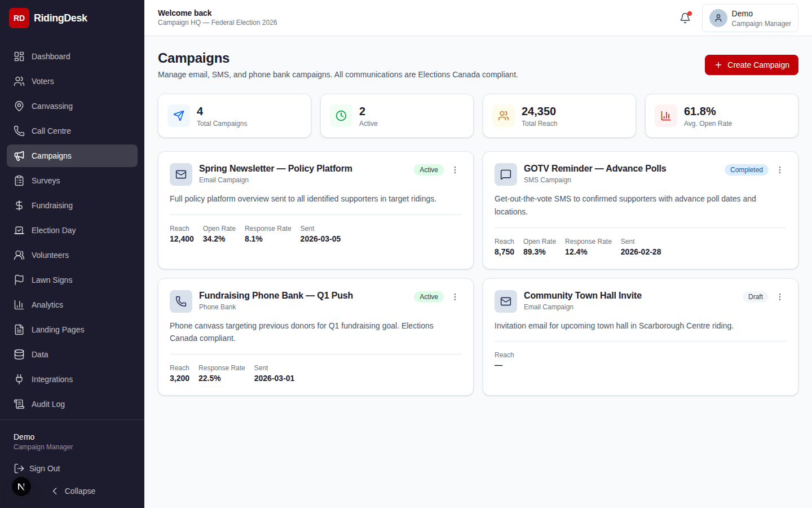The width and height of the screenshot is (812, 508).
Task: Open the GOTV Reminder options menu
Action: point(780,170)
